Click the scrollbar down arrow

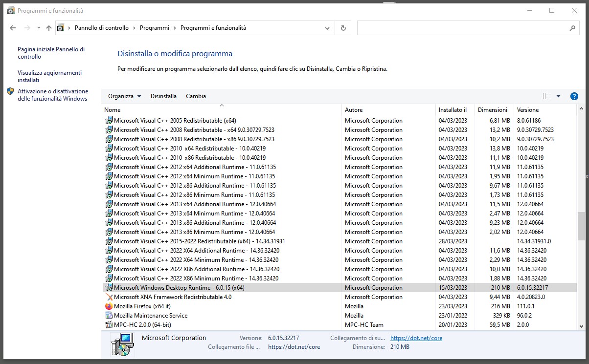point(581,326)
